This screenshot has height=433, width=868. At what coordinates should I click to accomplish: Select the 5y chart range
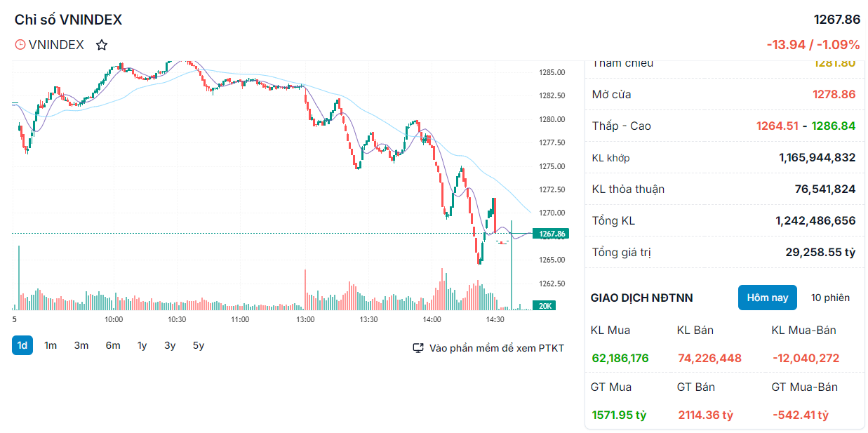click(x=199, y=345)
